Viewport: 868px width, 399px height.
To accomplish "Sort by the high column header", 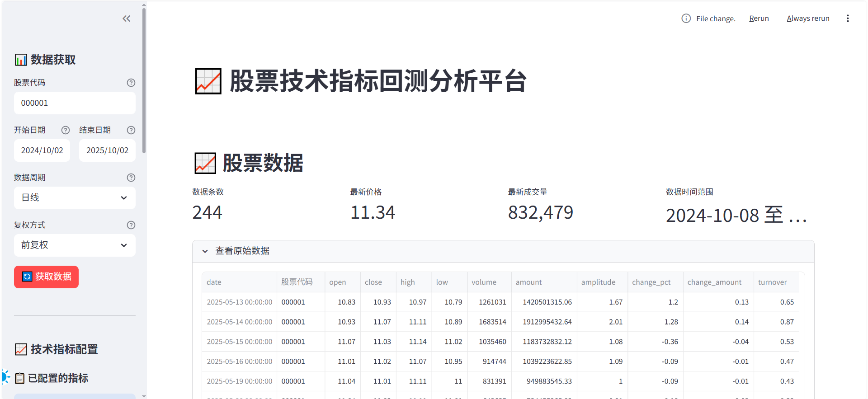I will 414,282.
